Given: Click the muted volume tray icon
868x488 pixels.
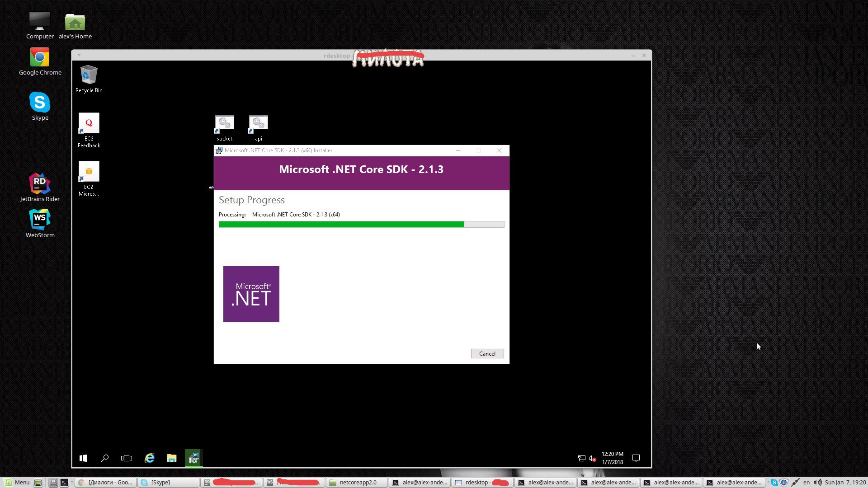Looking at the screenshot, I should (592, 458).
